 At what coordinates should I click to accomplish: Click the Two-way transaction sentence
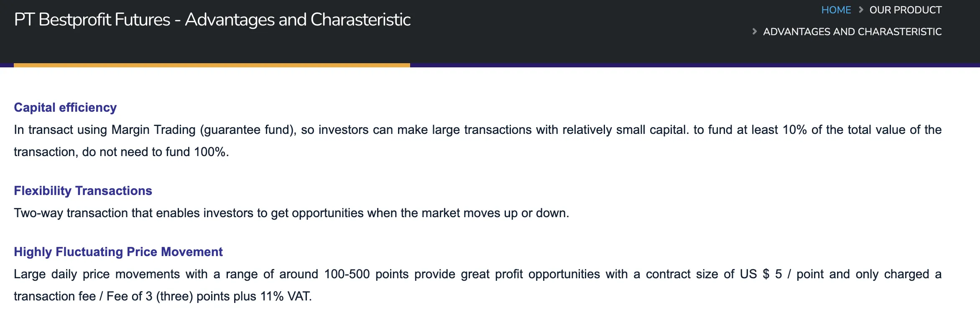pos(291,213)
